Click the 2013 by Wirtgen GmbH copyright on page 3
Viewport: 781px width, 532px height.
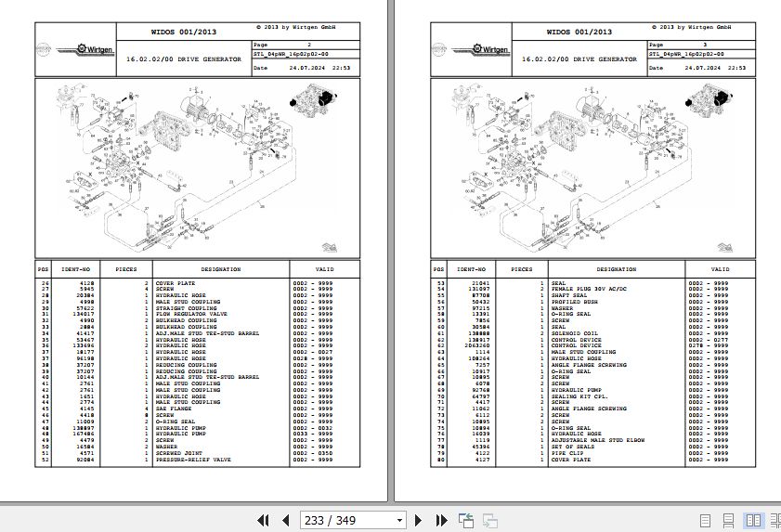click(692, 27)
